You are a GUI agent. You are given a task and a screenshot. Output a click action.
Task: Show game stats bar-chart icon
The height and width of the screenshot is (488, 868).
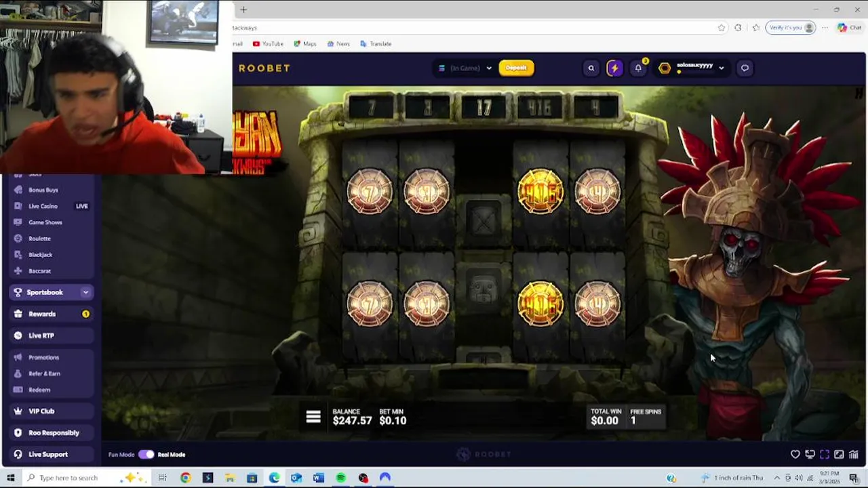854,455
